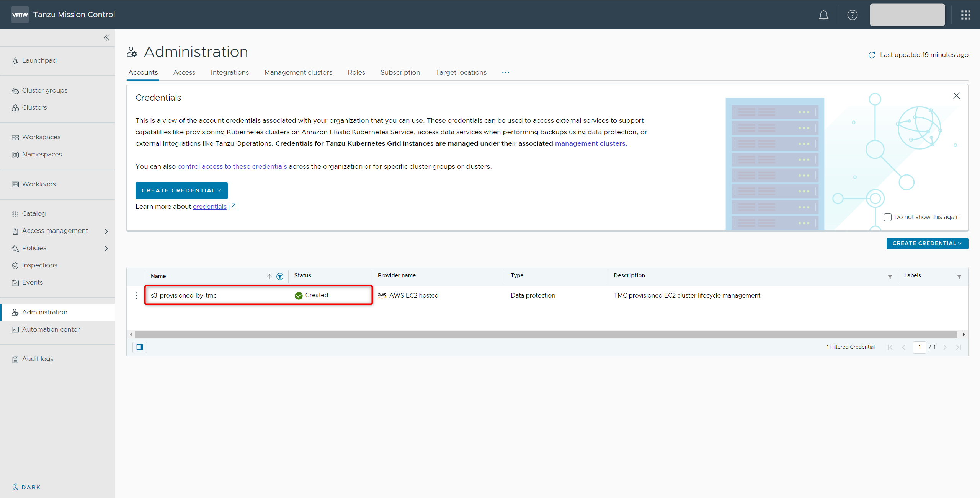
Task: Open the Management clusters tab
Action: click(x=298, y=72)
